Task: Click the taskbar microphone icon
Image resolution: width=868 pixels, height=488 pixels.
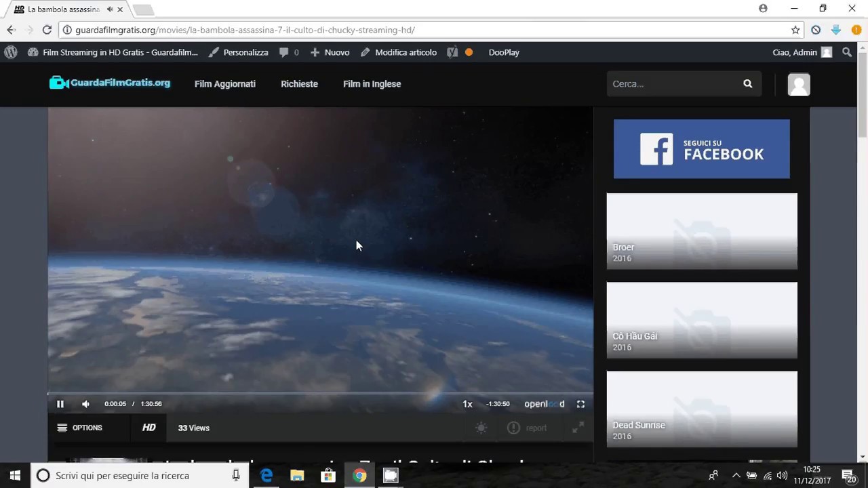Action: click(x=236, y=476)
